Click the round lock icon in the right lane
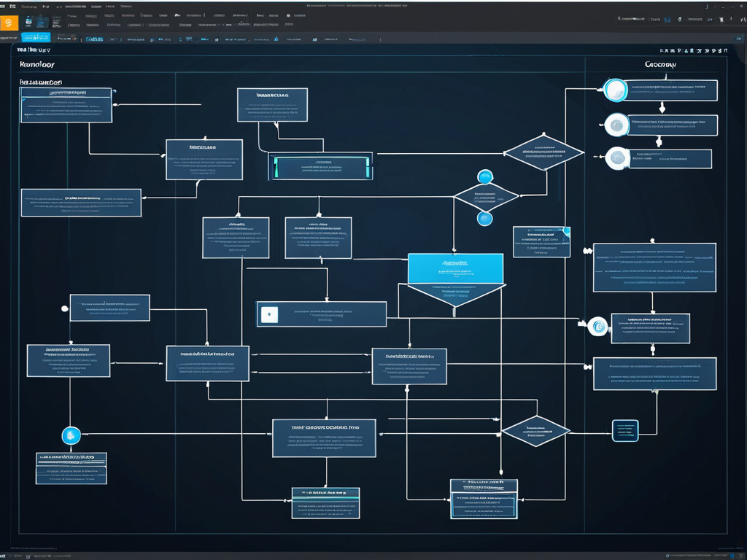Image resolution: width=747 pixels, height=560 pixels. click(597, 327)
